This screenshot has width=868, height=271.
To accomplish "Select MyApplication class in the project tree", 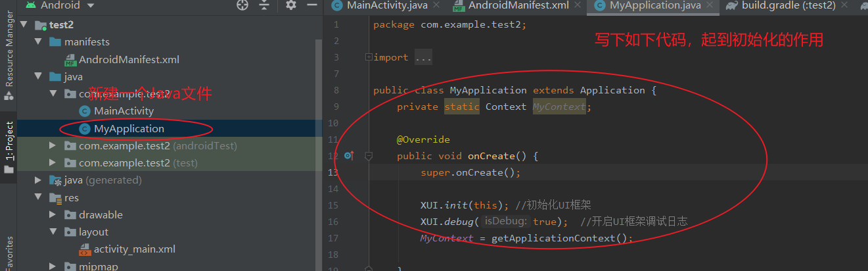I will point(129,129).
